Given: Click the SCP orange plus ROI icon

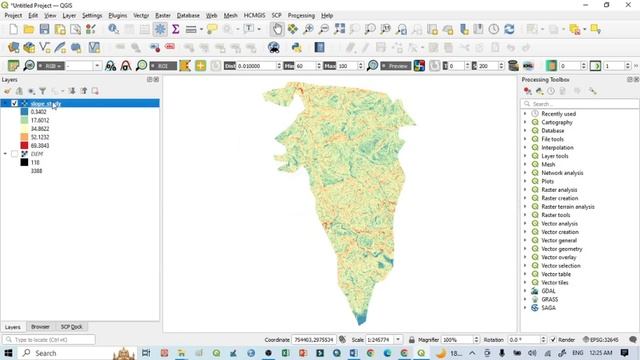Looking at the screenshot, I should coord(200,66).
